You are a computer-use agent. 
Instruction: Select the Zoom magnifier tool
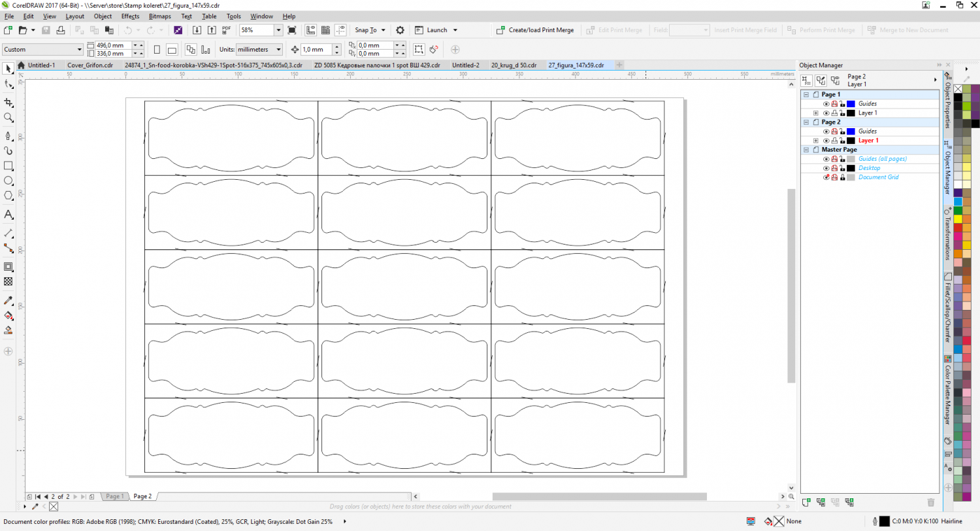(x=8, y=118)
